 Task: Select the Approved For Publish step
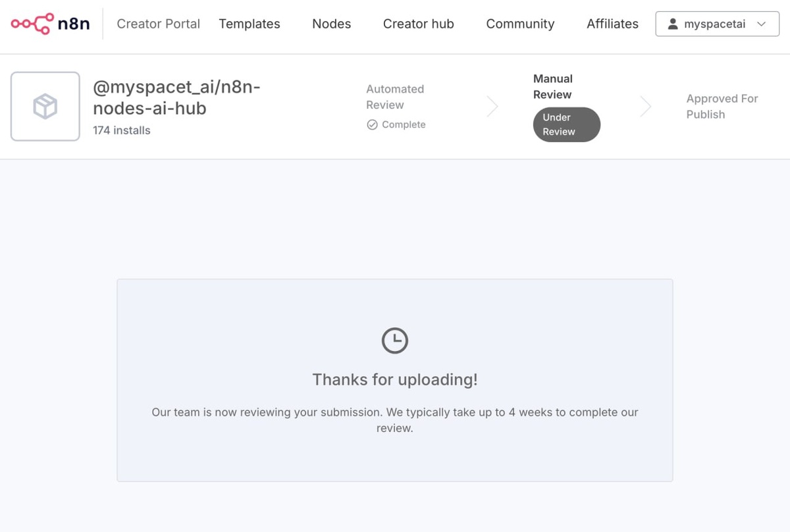[x=722, y=106]
